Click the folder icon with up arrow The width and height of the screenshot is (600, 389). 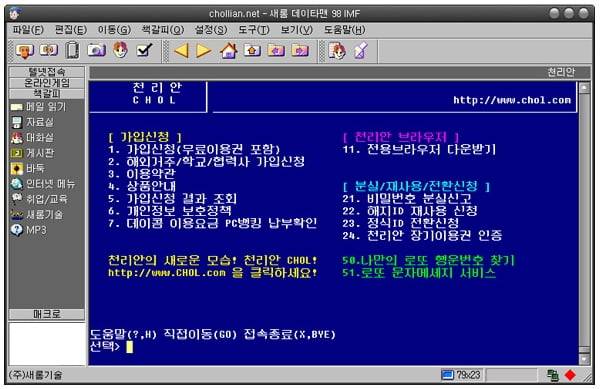[252, 50]
